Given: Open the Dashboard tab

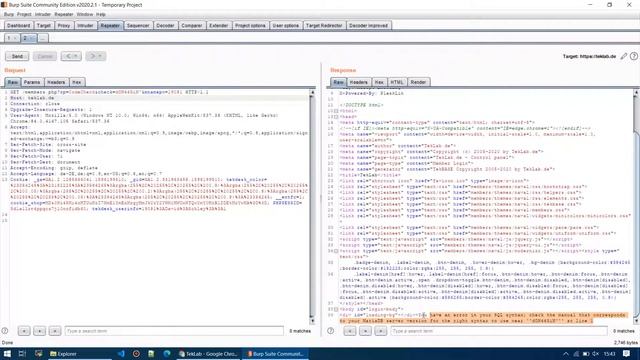Looking at the screenshot, I should [x=18, y=25].
